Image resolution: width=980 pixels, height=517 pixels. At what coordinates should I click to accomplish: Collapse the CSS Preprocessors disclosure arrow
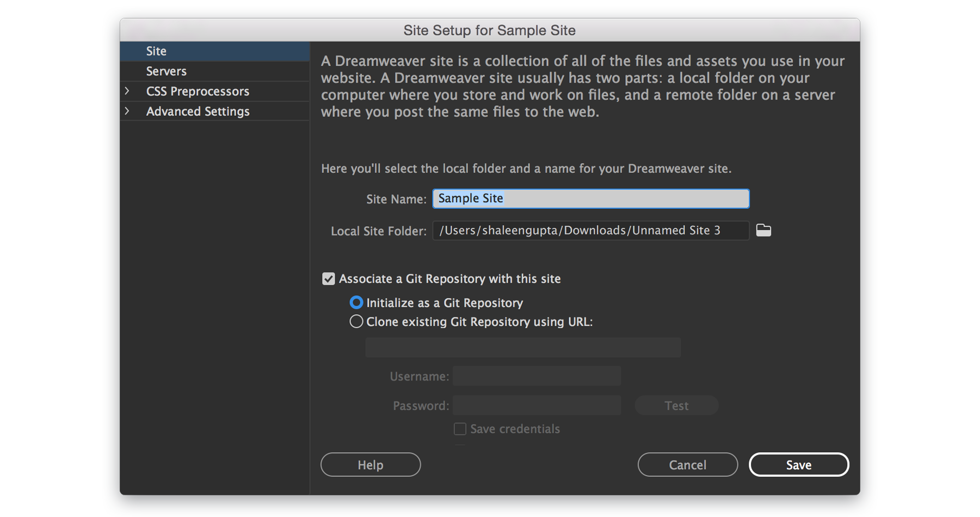point(127,91)
